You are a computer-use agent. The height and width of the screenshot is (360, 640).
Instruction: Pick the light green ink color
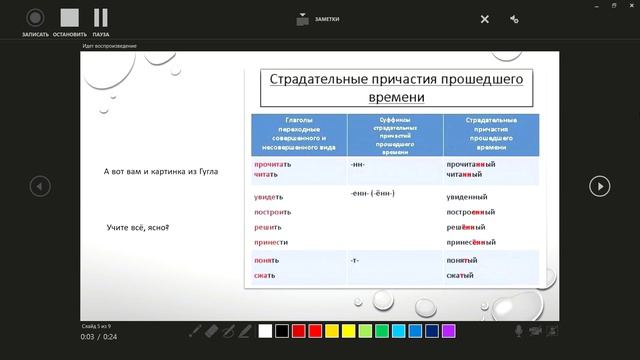point(365,331)
